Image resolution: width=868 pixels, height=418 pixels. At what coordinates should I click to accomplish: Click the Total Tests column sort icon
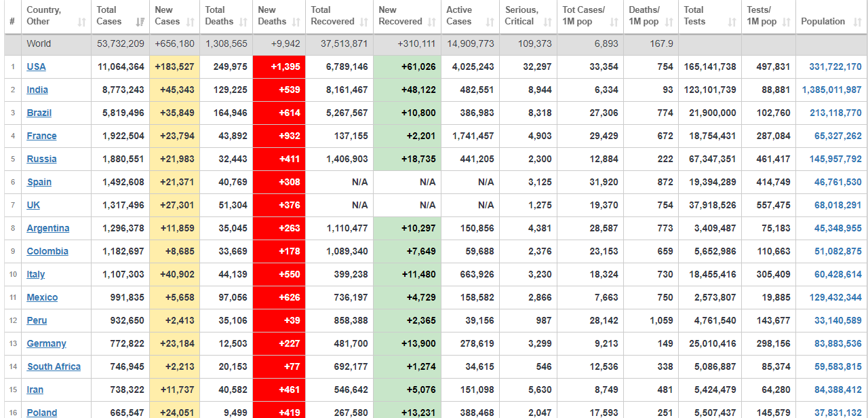coord(732,22)
